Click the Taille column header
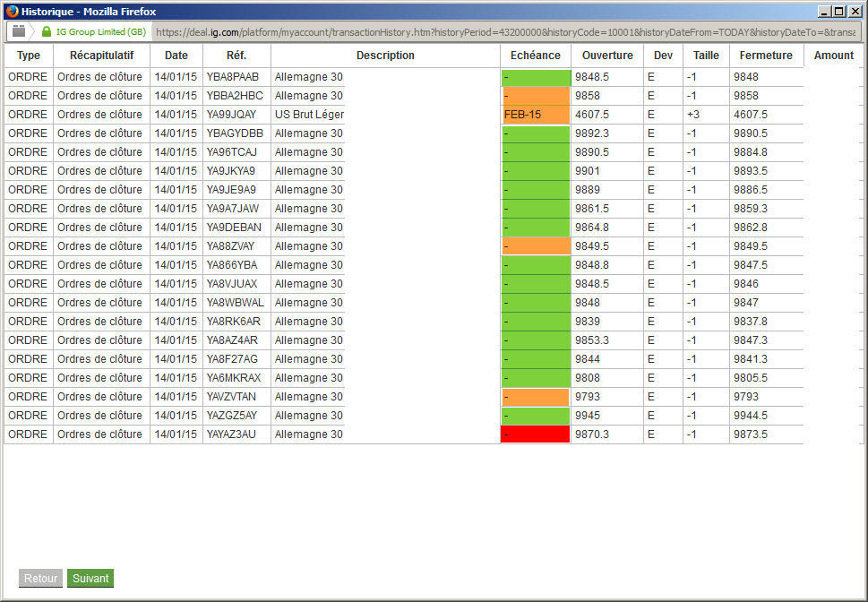The height and width of the screenshot is (602, 868). [x=706, y=56]
